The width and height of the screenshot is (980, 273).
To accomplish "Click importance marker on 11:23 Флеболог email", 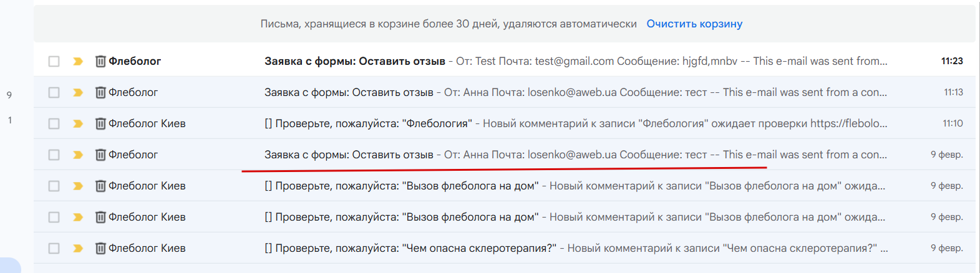I will [x=78, y=61].
